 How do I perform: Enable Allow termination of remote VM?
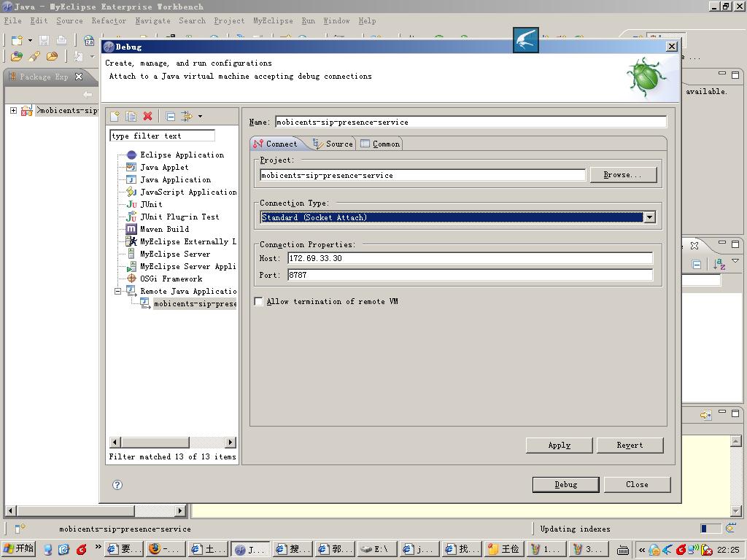pyautogui.click(x=259, y=301)
